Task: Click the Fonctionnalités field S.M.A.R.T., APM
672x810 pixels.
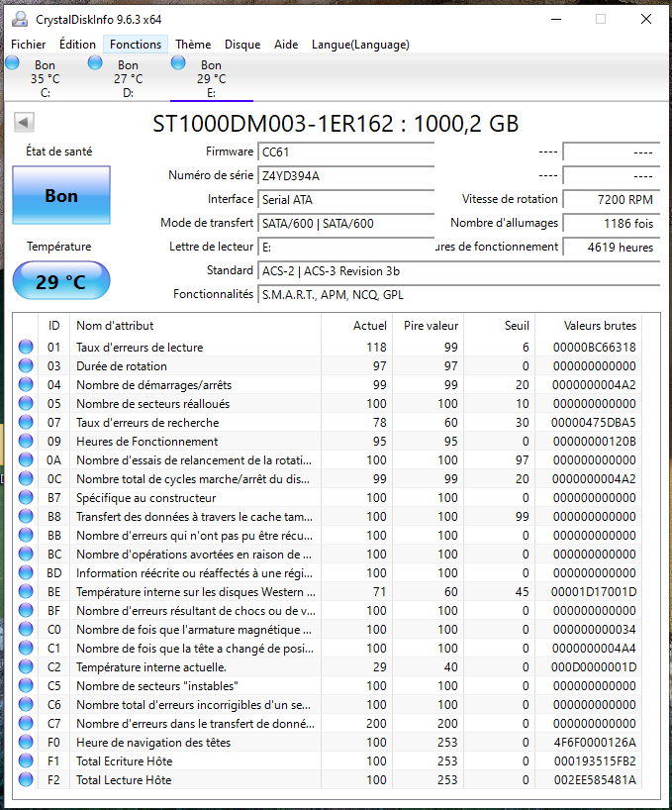Action: tap(459, 294)
